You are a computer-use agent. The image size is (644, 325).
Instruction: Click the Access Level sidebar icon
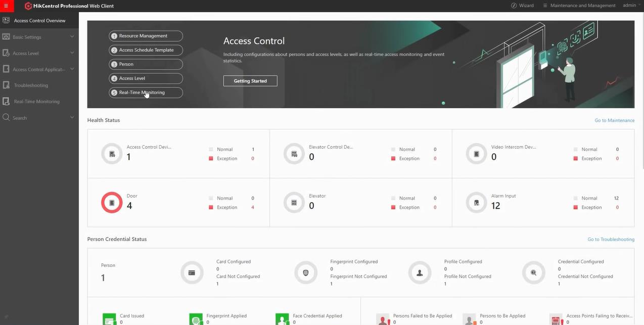[x=6, y=53]
